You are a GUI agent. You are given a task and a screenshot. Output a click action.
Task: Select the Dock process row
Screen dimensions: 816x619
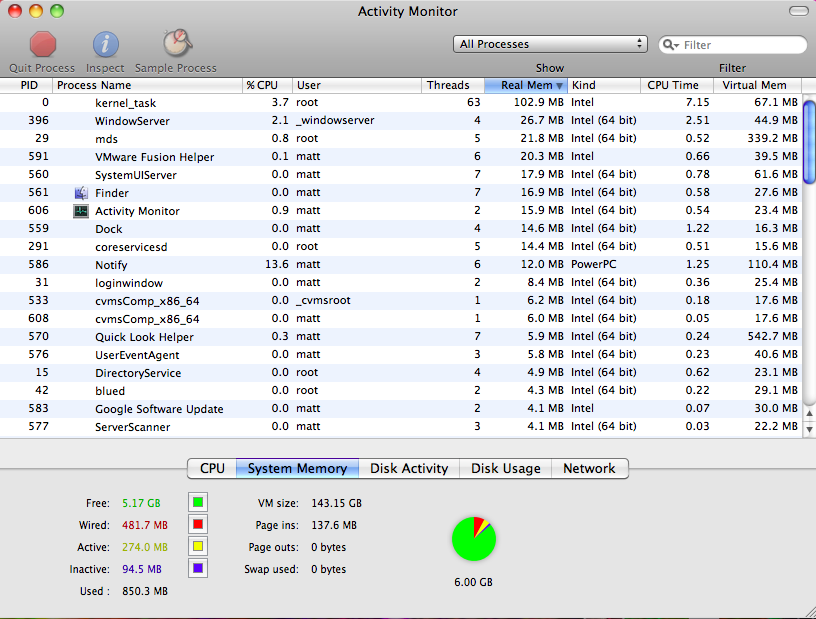[401, 229]
